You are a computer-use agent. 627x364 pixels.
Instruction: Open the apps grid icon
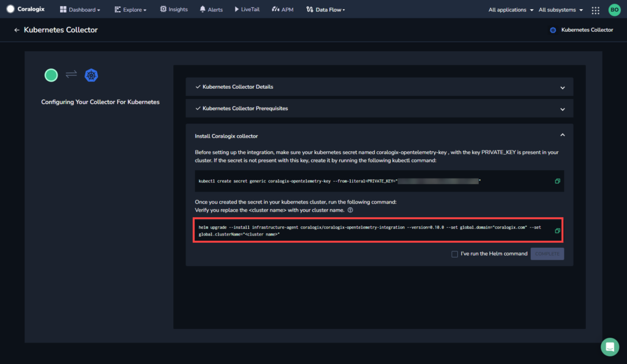[x=595, y=10]
